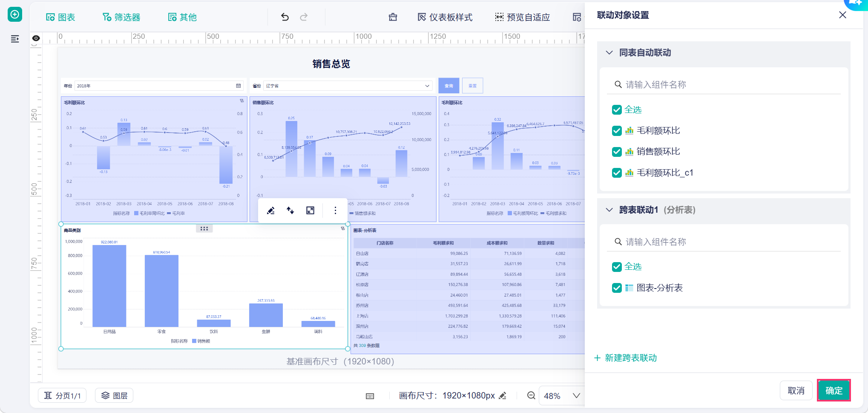This screenshot has height=413, width=868.
Task: Click the 毛利额求和 column header
Action: tap(443, 243)
